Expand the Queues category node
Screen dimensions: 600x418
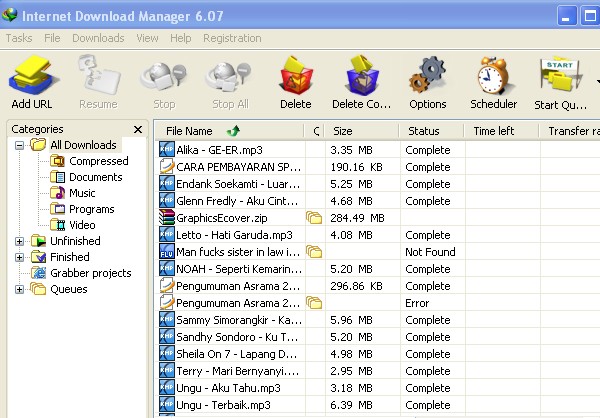(x=19, y=289)
